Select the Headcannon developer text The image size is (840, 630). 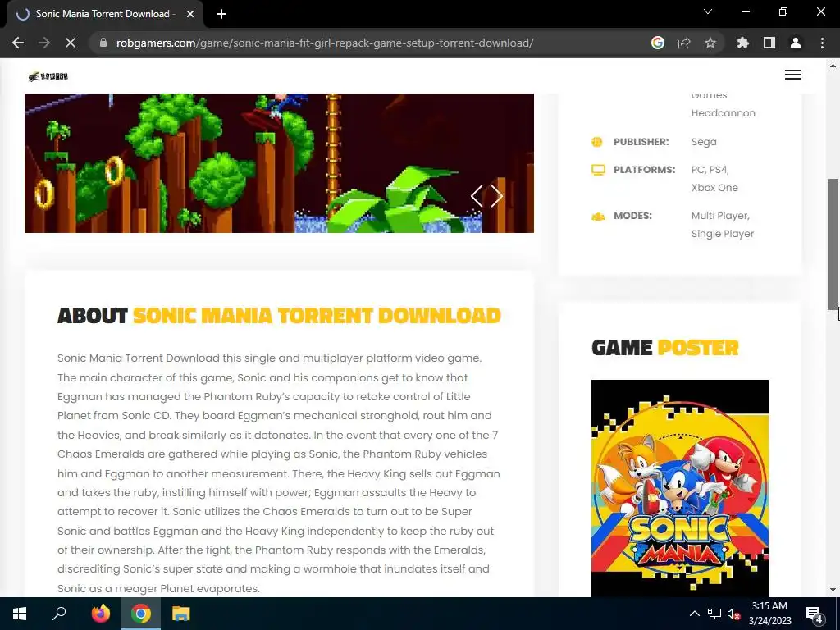724,113
